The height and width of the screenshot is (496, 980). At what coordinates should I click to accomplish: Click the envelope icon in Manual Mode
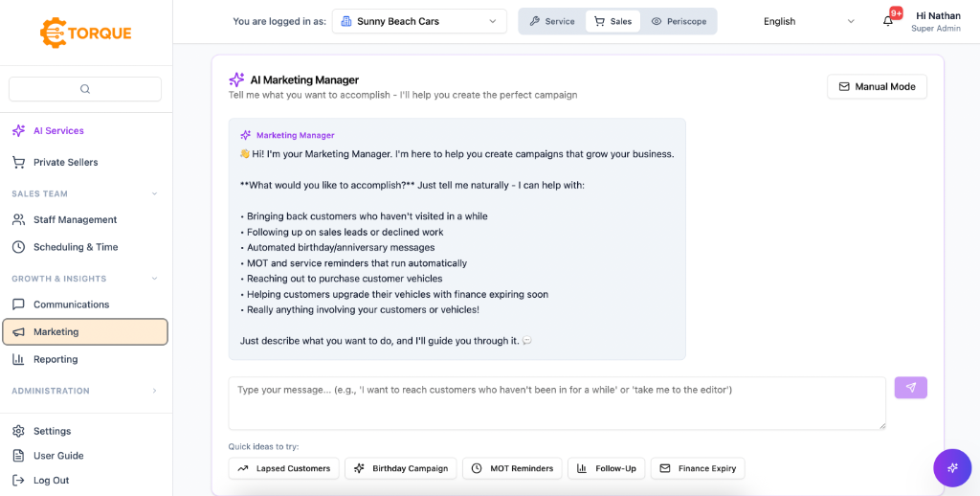tap(844, 87)
